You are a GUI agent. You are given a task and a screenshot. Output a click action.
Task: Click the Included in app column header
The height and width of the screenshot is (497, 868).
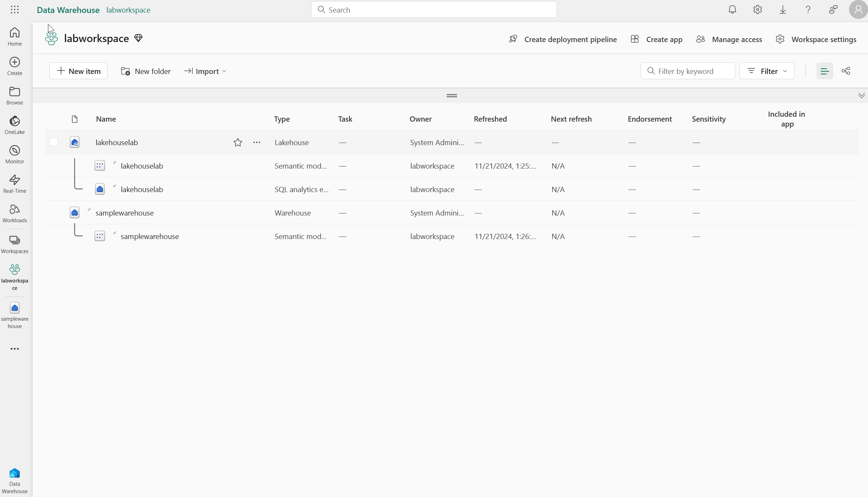(x=786, y=119)
